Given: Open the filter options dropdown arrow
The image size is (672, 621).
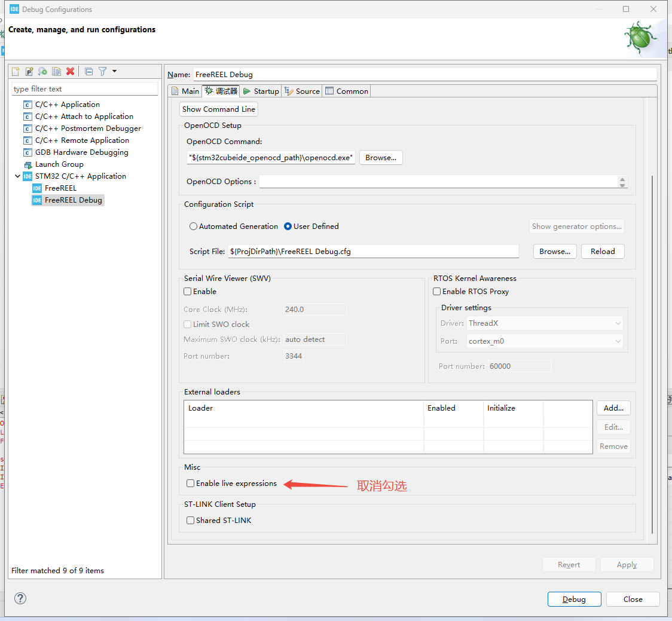Looking at the screenshot, I should point(114,71).
